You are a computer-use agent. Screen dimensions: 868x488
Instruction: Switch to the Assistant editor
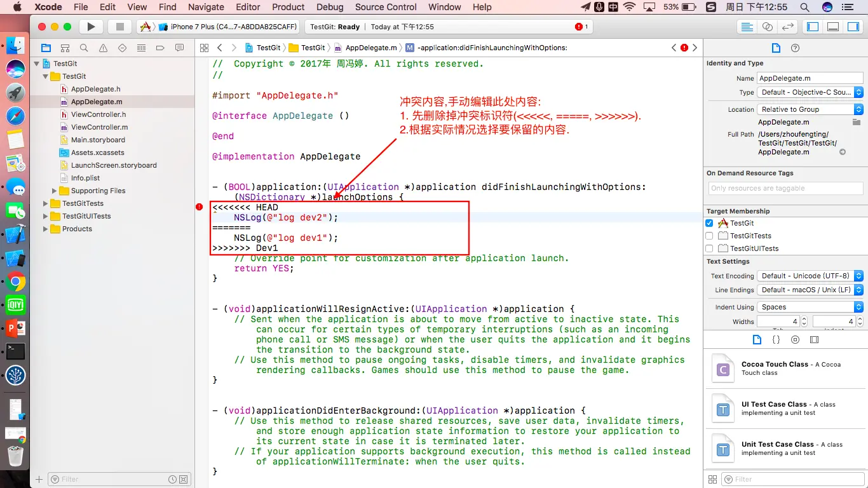768,27
